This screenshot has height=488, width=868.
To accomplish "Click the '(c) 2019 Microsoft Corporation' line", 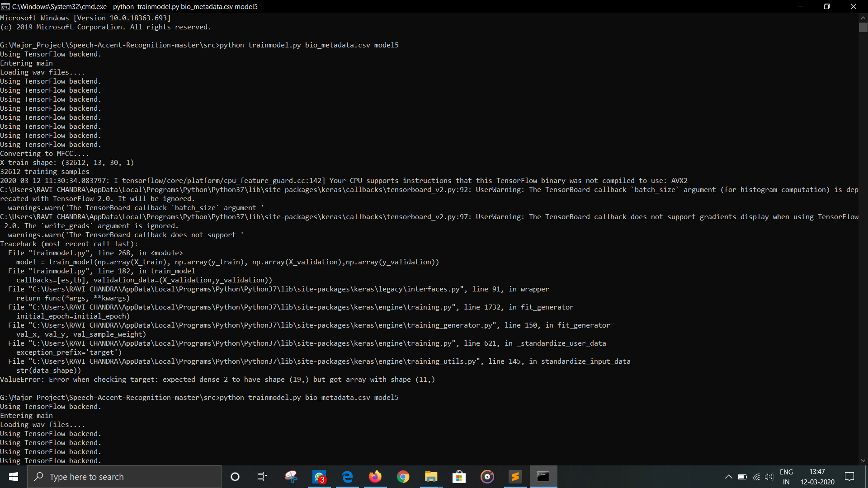I will (x=106, y=27).
